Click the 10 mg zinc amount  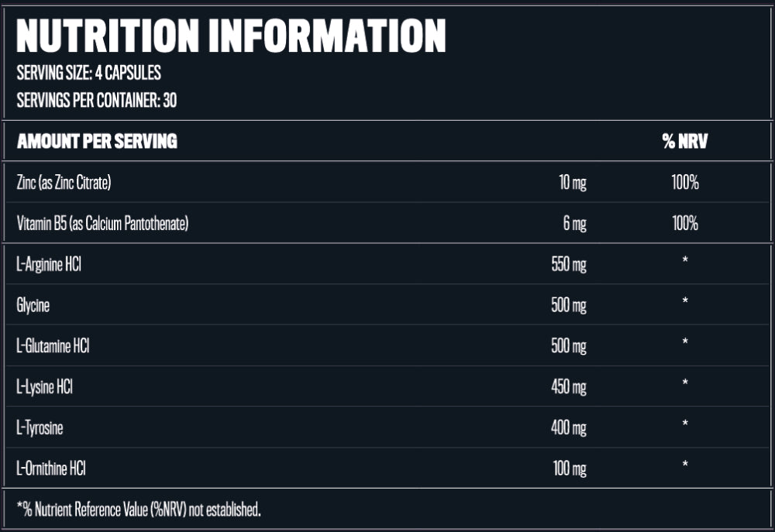click(x=572, y=184)
